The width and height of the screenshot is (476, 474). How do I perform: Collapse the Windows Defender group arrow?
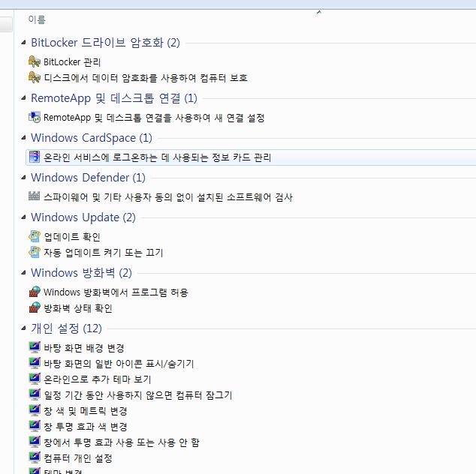click(x=23, y=178)
